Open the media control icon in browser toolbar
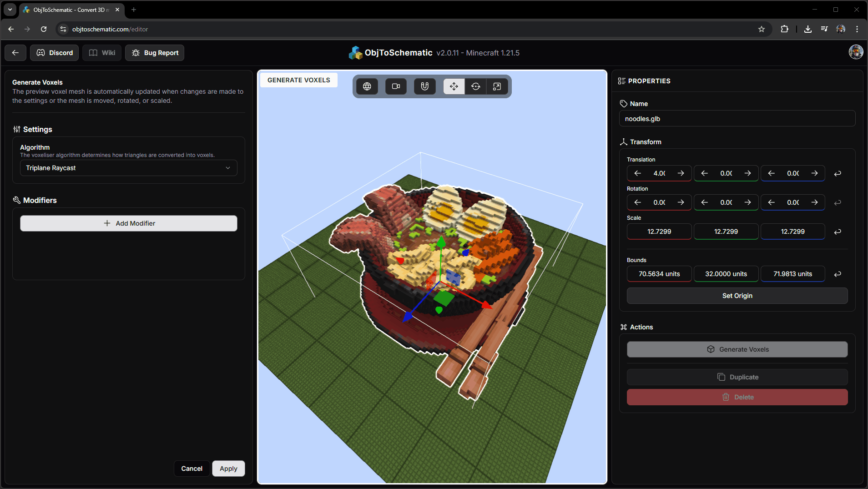The image size is (868, 489). (x=824, y=29)
